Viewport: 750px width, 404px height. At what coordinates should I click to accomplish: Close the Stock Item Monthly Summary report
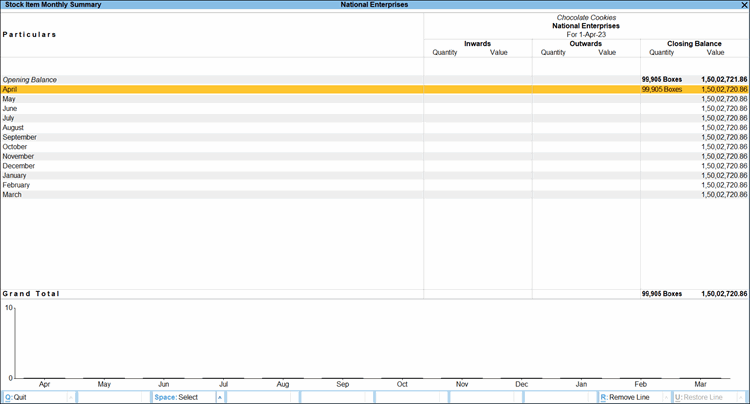tap(744, 5)
